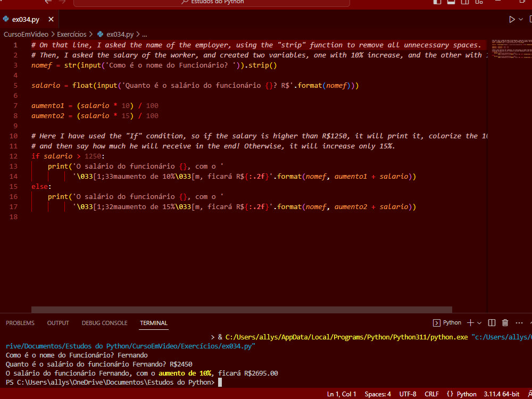532x399 pixels.
Task: Open the Run button dropdown arrow
Action: [x=520, y=19]
